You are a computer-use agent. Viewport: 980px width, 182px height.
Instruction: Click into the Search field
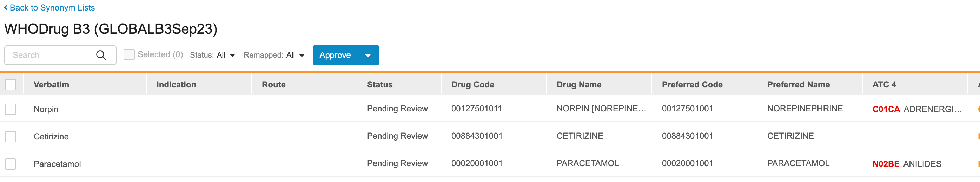(x=51, y=55)
